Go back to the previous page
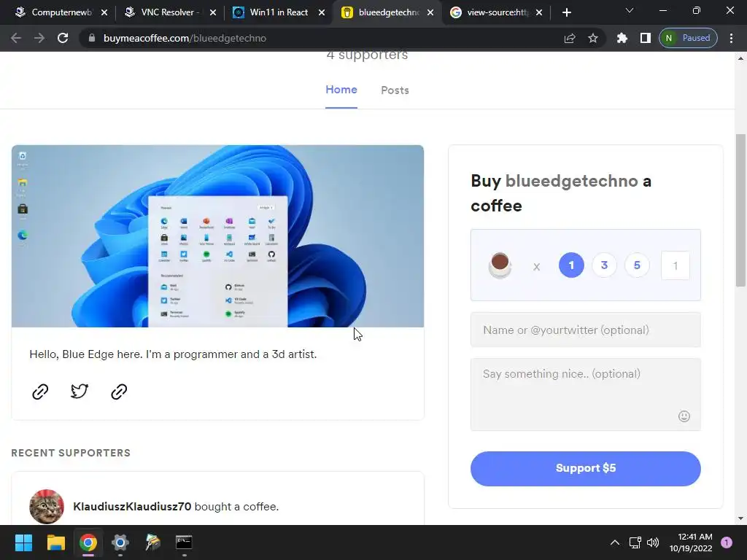 pyautogui.click(x=16, y=38)
